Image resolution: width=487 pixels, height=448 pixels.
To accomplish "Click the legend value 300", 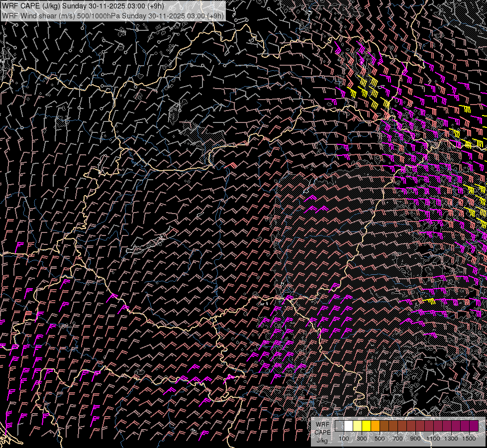I will pyautogui.click(x=362, y=439).
